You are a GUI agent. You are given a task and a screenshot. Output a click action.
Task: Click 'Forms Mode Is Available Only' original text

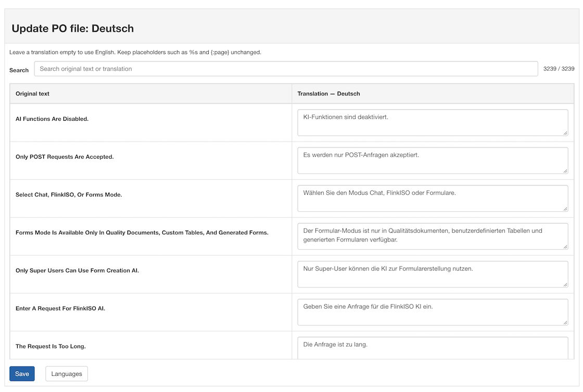click(142, 233)
